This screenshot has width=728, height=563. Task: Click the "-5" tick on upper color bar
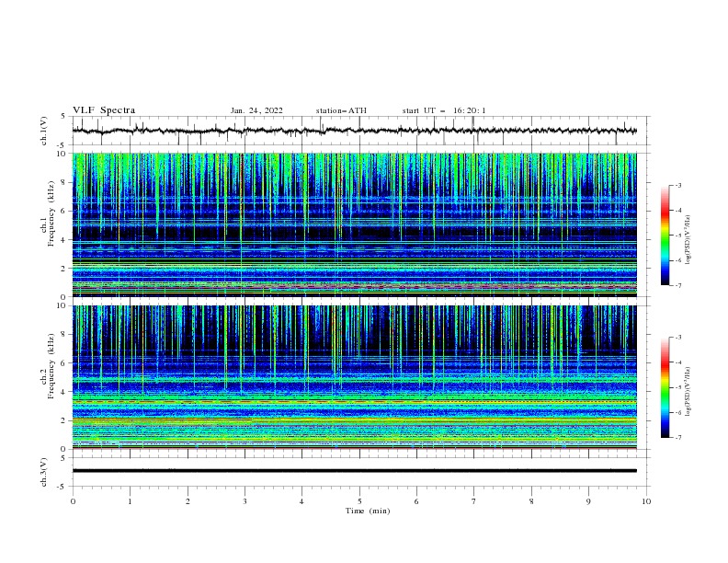677,236
